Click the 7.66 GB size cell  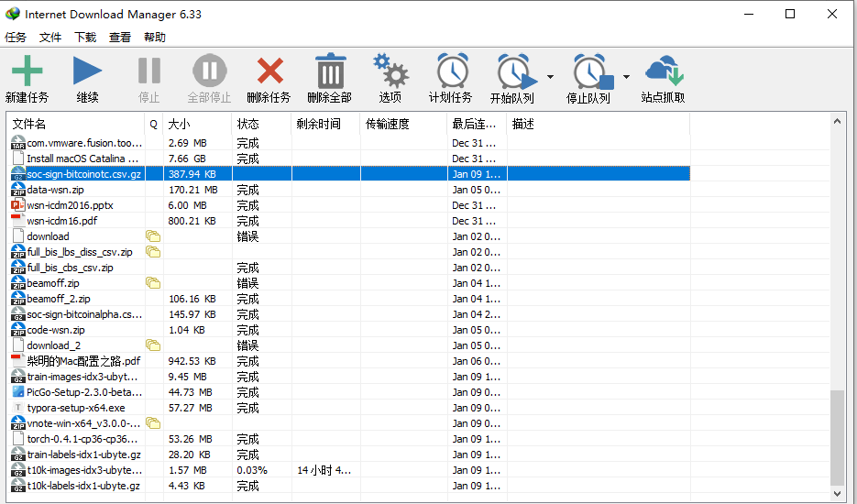point(187,159)
